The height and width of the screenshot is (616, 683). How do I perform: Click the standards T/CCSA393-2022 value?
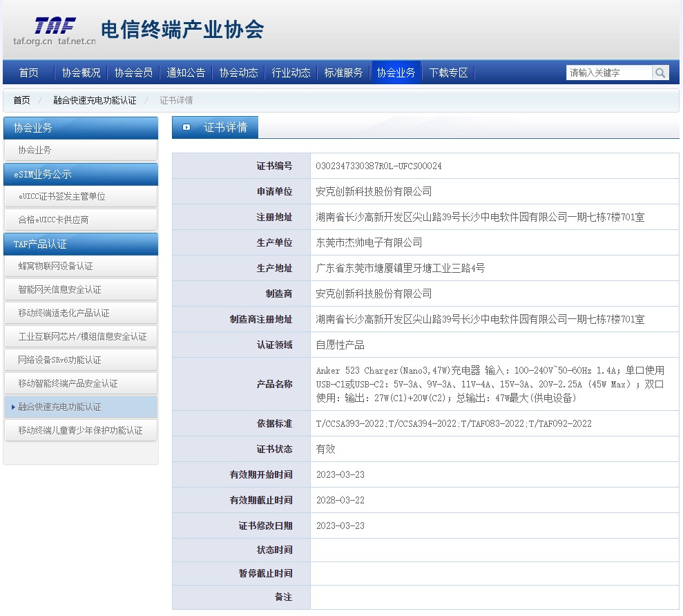tap(454, 423)
